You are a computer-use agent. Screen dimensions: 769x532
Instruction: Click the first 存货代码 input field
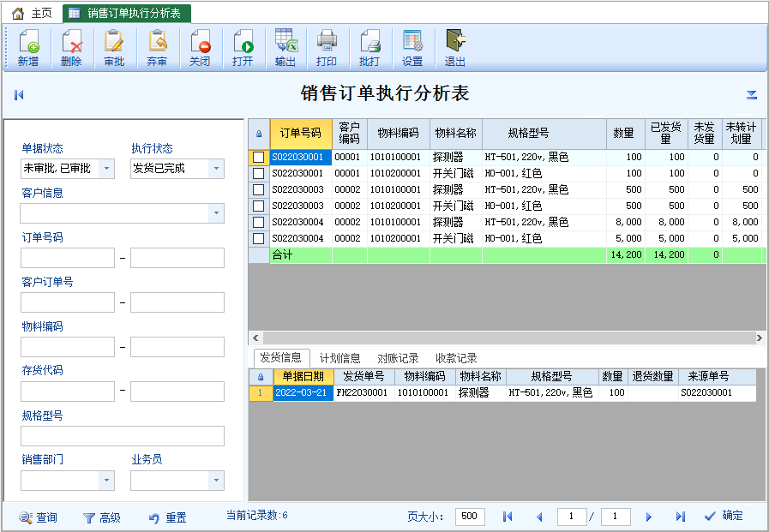[x=68, y=392]
